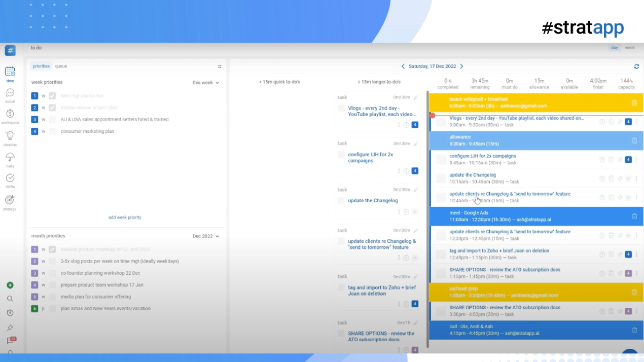Select the week view

629,48
